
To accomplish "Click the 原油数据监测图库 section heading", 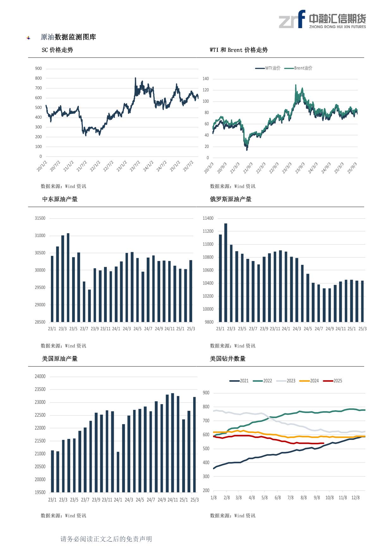I will (x=68, y=37).
